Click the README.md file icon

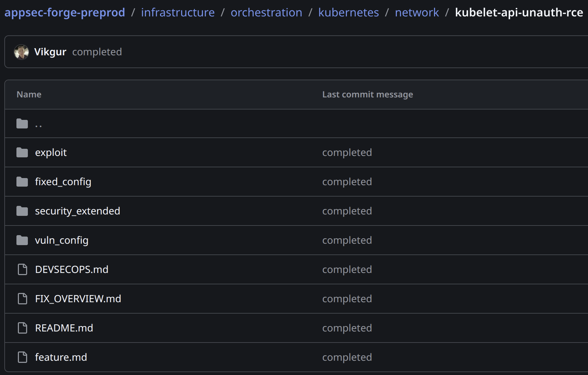click(23, 328)
